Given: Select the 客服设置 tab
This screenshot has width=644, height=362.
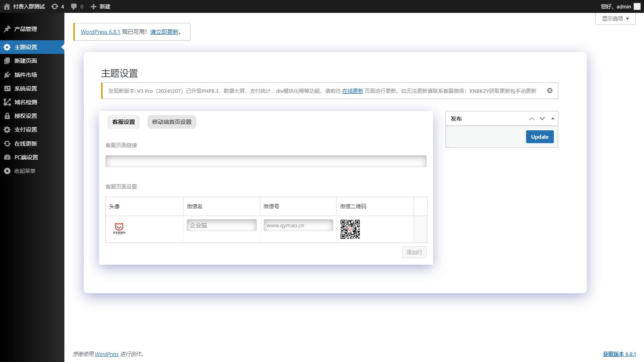Looking at the screenshot, I should 124,122.
